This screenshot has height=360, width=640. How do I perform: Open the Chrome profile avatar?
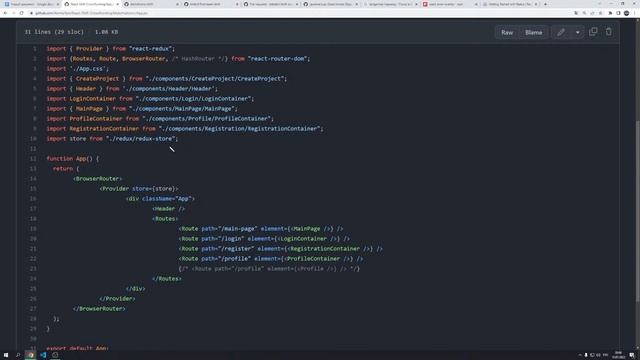(627, 13)
